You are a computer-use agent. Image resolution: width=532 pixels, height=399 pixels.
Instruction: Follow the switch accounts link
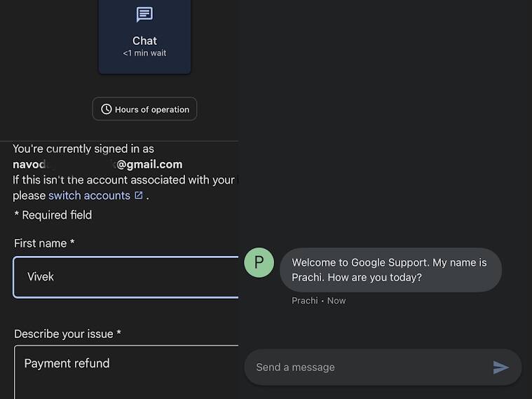89,196
